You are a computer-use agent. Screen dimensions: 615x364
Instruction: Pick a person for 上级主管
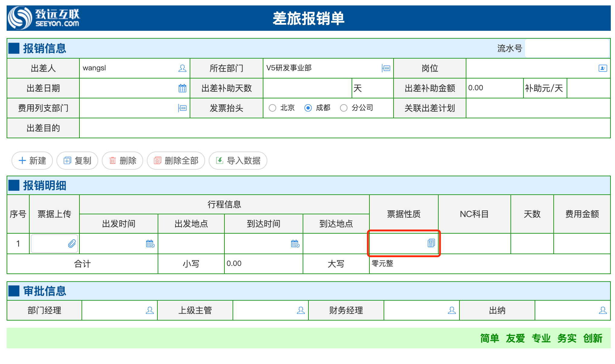301,310
